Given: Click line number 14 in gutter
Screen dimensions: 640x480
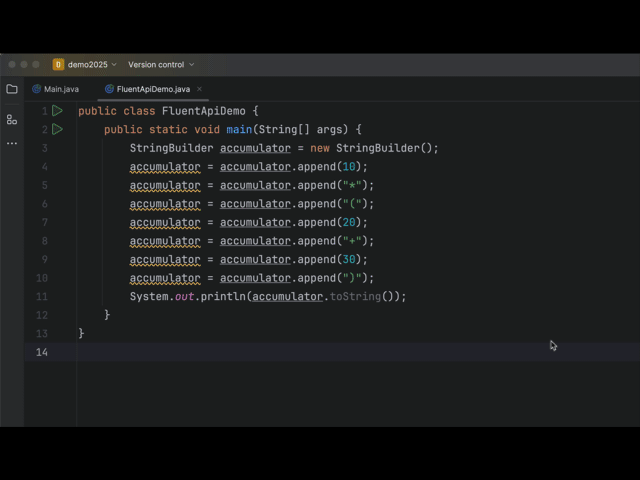Looking at the screenshot, I should point(42,352).
